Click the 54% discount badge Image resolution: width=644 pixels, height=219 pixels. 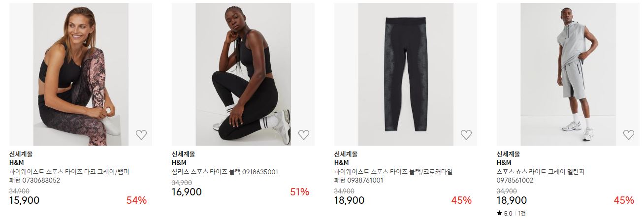(x=136, y=200)
